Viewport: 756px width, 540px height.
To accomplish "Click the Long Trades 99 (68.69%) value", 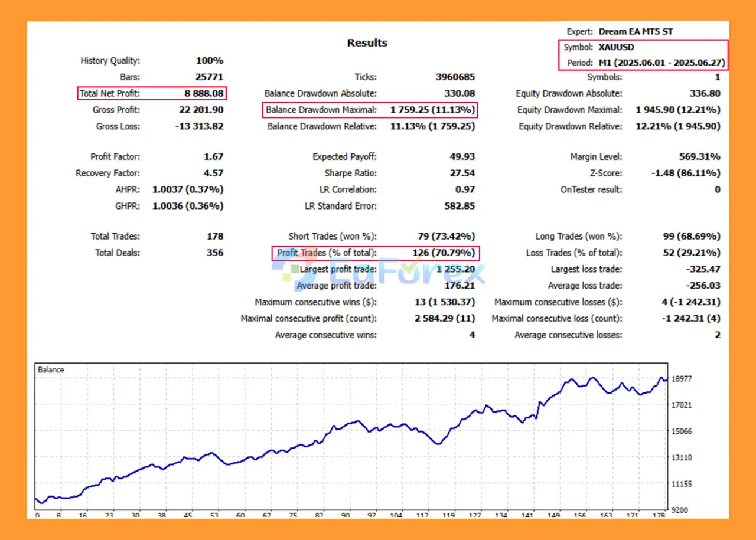I will point(692,236).
